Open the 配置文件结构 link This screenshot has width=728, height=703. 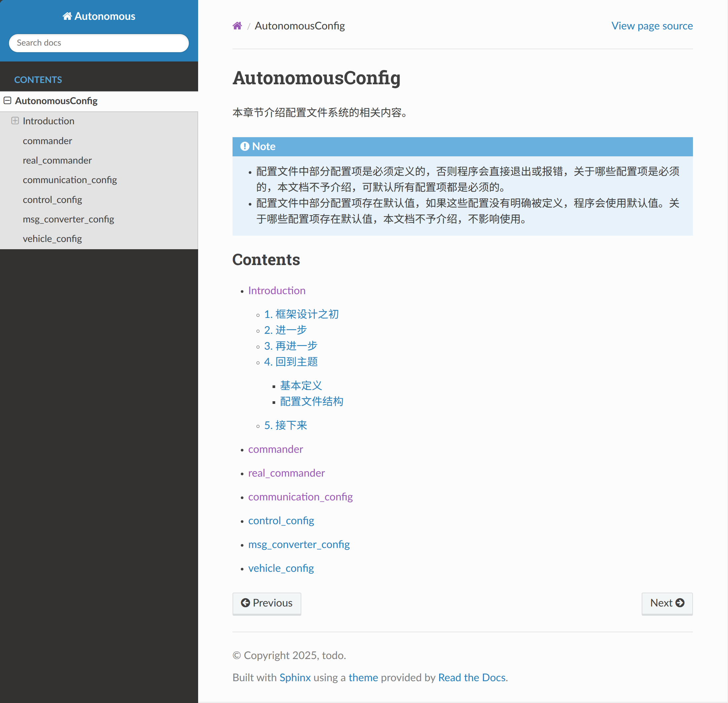pyautogui.click(x=311, y=401)
